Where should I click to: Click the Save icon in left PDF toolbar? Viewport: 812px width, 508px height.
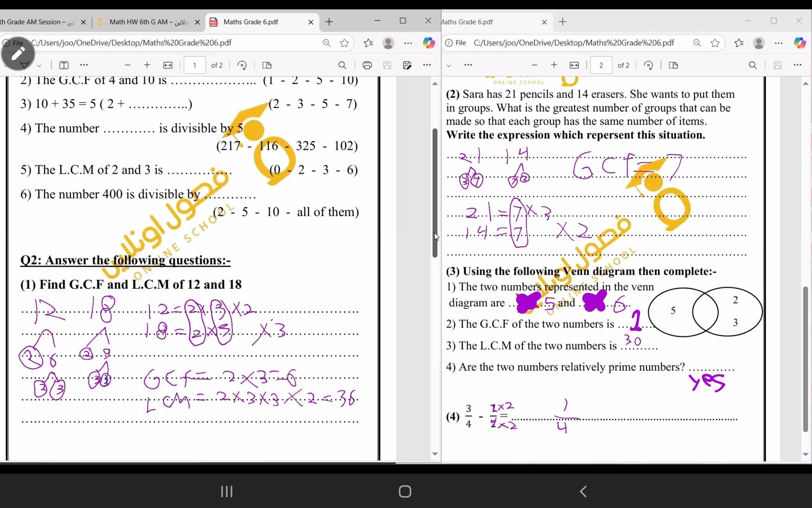[x=387, y=65]
